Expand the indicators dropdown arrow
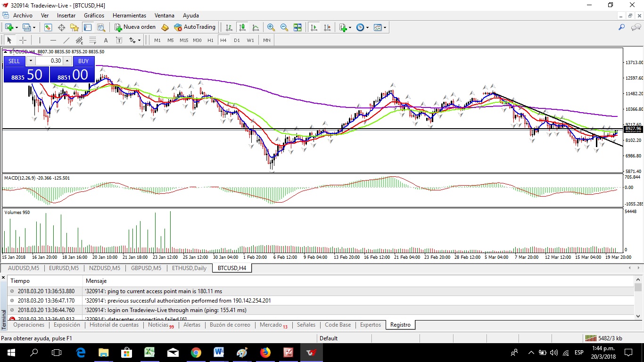This screenshot has width=644, height=362. coord(350,27)
